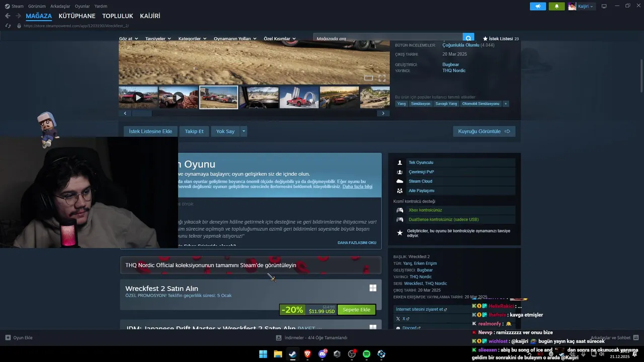Open the Steam Cloud feature
Screen dimensions: 644x362
tap(455, 181)
